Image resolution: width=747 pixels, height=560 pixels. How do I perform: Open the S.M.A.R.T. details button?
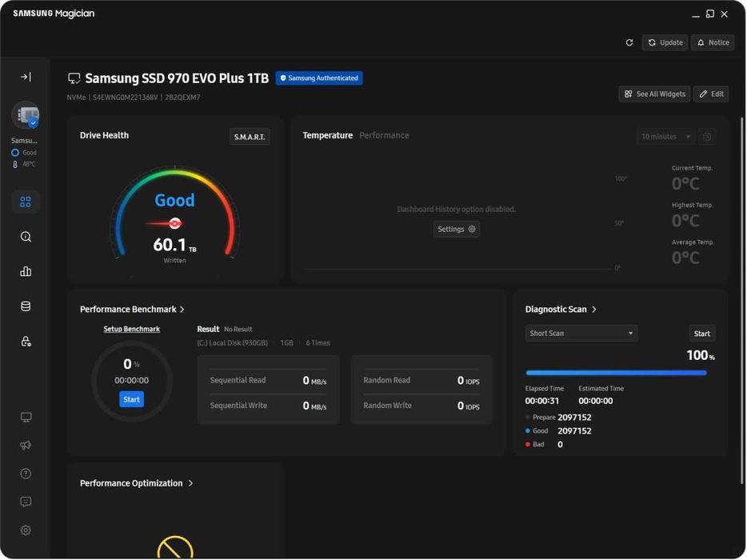click(250, 137)
